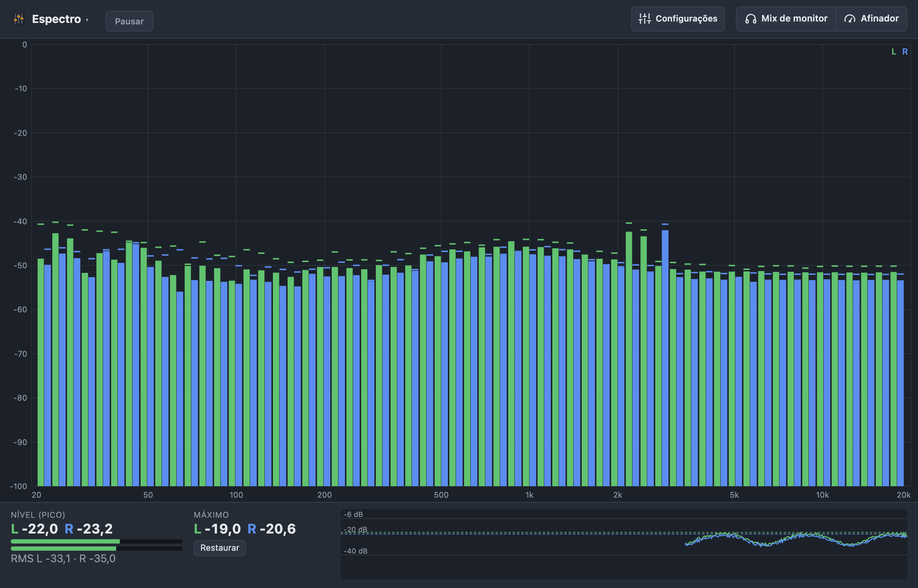The image size is (918, 588).
Task: Pause the spectrum with Pausar
Action: [x=129, y=21]
